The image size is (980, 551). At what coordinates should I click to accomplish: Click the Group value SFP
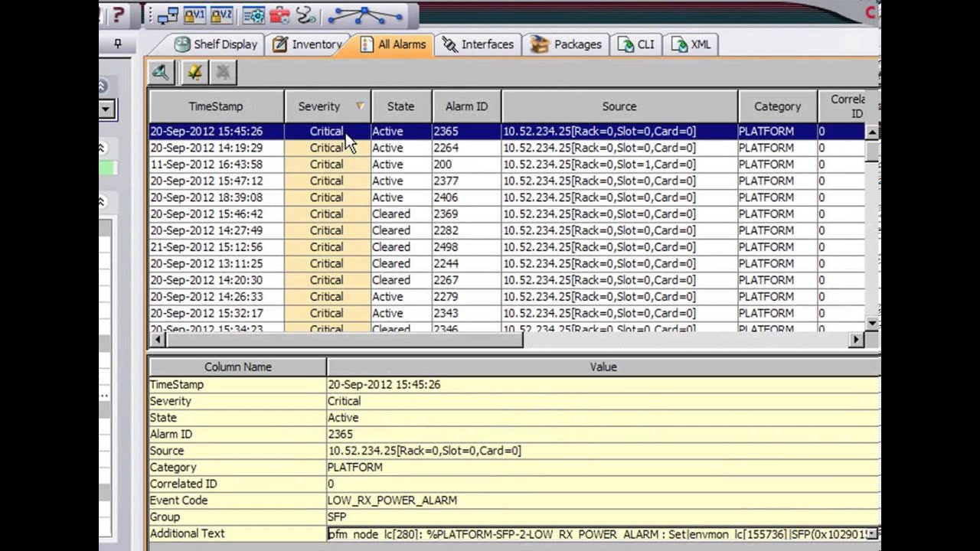pyautogui.click(x=337, y=517)
